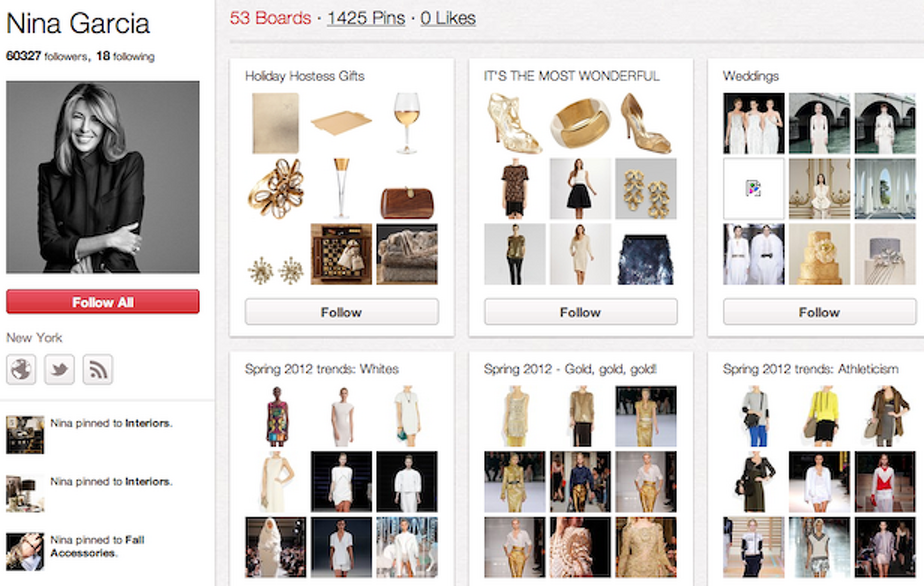Click the gold floral earrings thumbnail
The width and height of the screenshot is (924, 586).
point(646,189)
